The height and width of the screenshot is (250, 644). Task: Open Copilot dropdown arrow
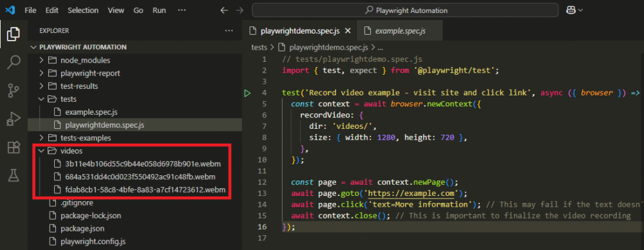tap(580, 11)
